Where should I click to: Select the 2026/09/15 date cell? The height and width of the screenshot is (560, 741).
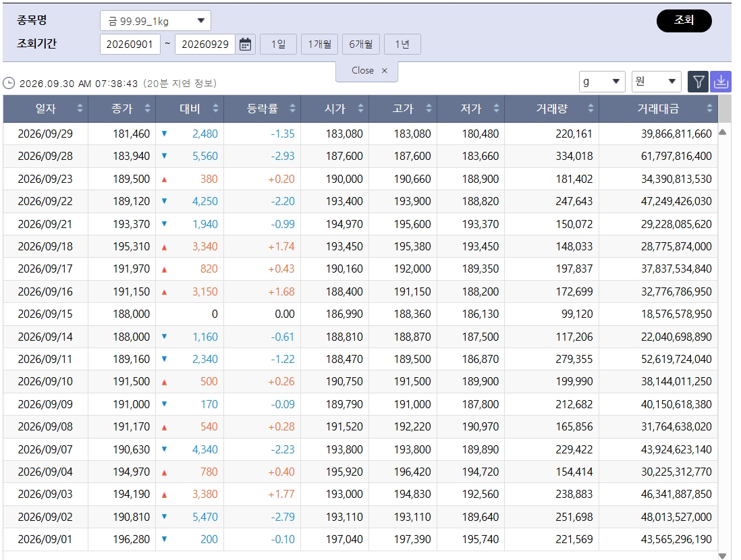(x=45, y=314)
